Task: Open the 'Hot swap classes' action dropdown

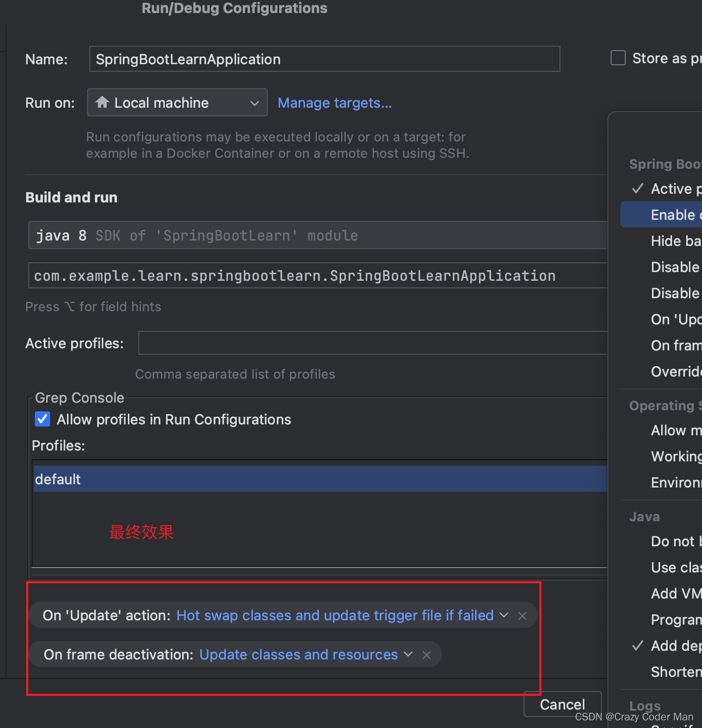Action: [504, 615]
